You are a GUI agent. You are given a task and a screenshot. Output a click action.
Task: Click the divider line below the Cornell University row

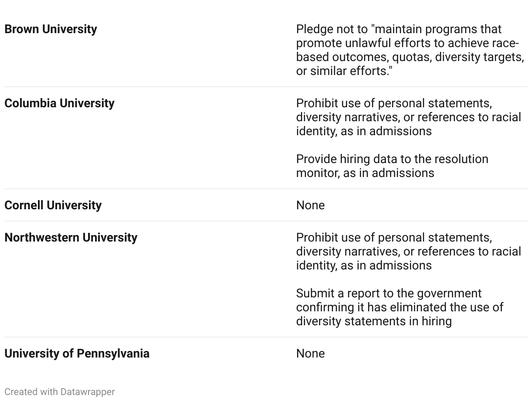coord(266,221)
